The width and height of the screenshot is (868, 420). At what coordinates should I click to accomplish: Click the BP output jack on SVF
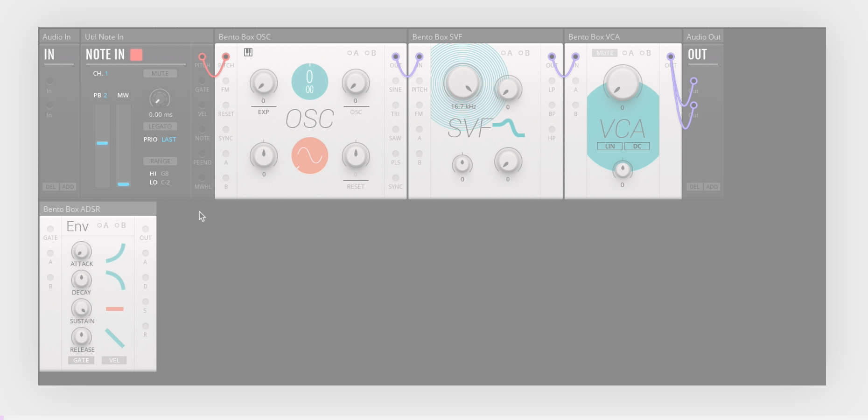(x=552, y=105)
